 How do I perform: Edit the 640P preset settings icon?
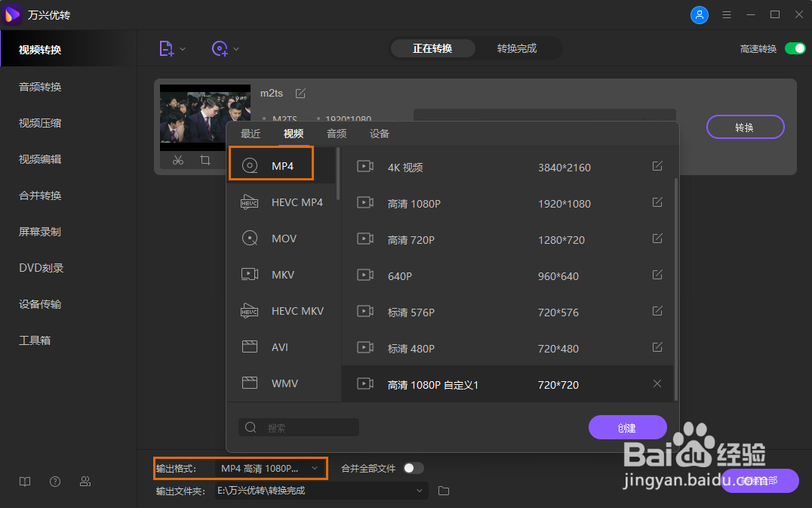(x=657, y=275)
